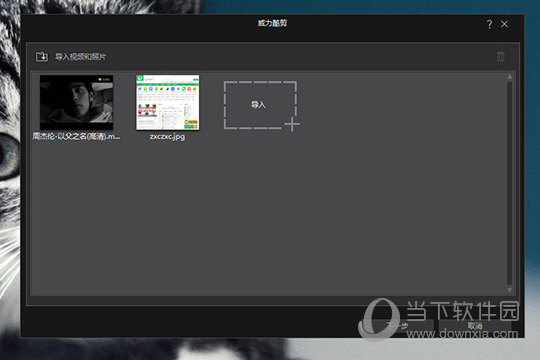The image size is (540, 360).
Task: Click the 下一步 next button
Action: [398, 326]
